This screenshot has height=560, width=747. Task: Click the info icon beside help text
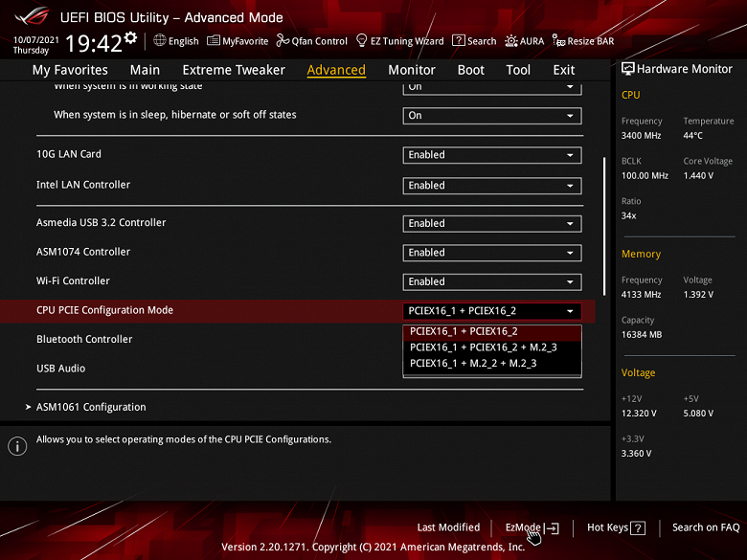point(17,446)
